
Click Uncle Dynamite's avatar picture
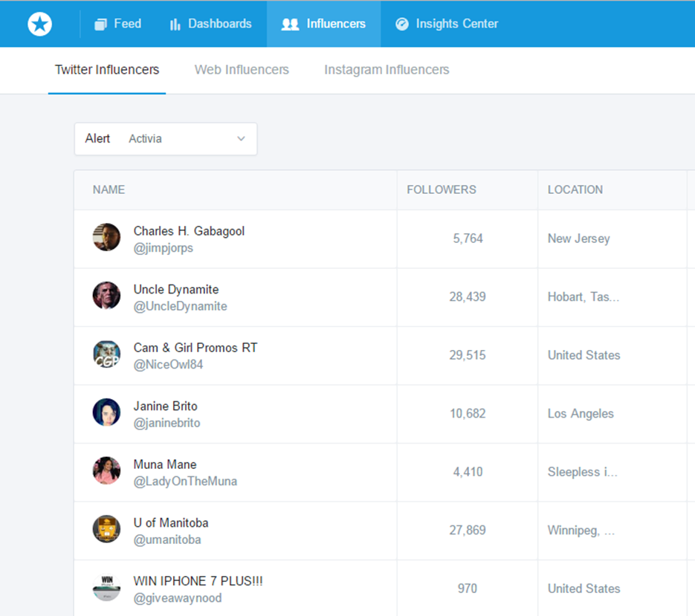[106, 296]
